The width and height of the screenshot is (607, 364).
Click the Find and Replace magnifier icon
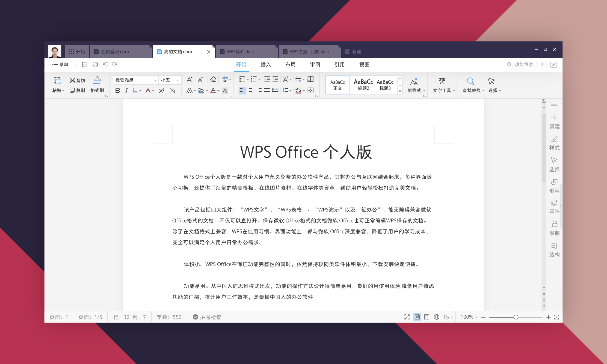coord(470,81)
